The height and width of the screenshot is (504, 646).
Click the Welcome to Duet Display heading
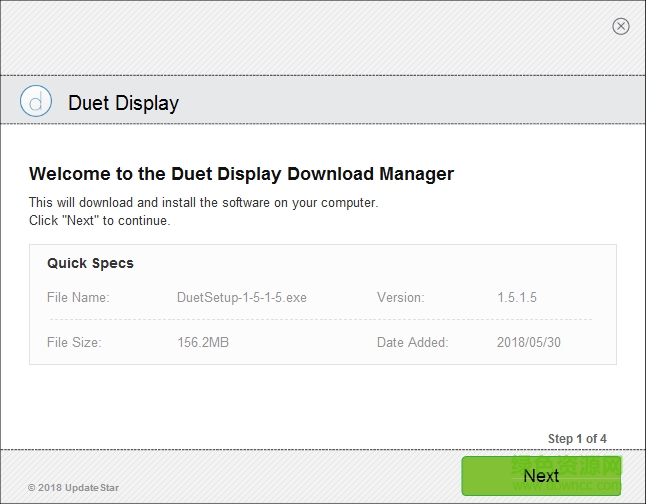click(241, 174)
